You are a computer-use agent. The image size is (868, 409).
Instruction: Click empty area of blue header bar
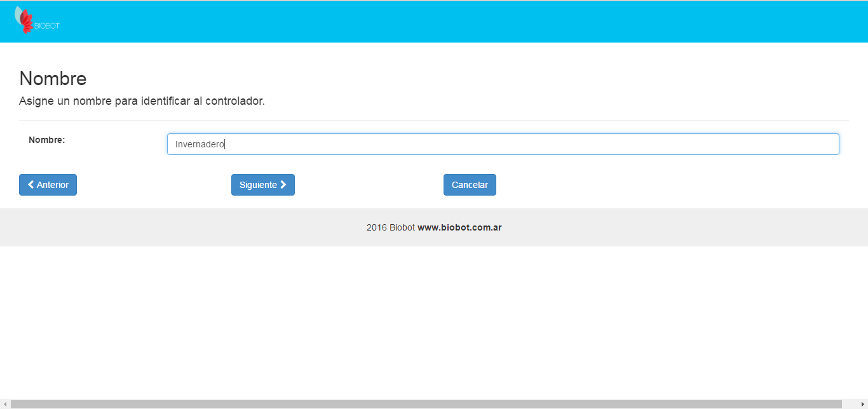445,22
